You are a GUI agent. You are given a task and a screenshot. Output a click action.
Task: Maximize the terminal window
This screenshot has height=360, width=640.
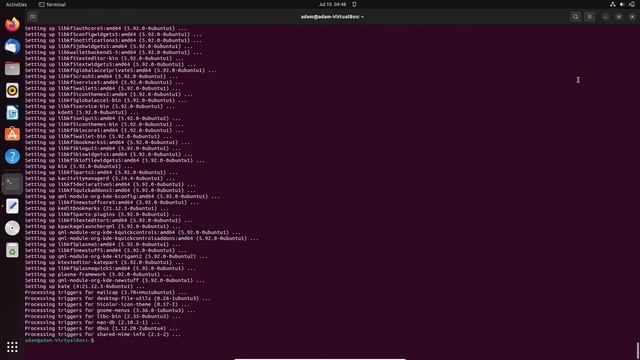coord(619,17)
